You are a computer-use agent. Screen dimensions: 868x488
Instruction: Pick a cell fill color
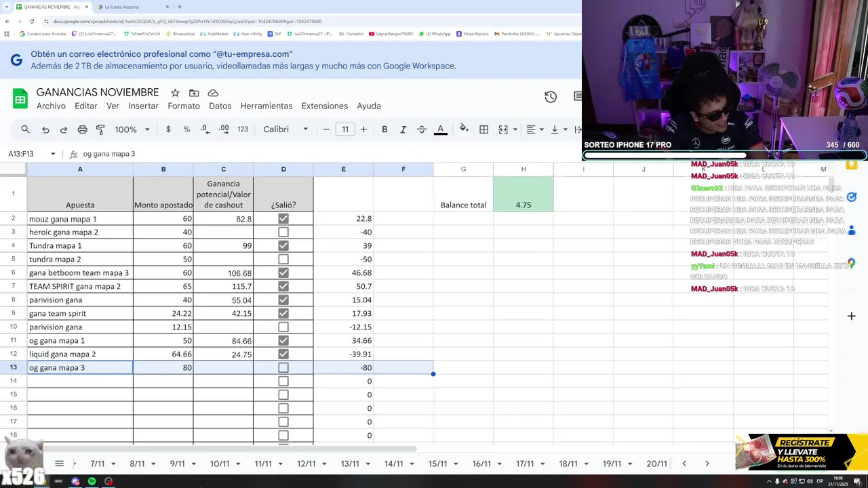pos(464,129)
